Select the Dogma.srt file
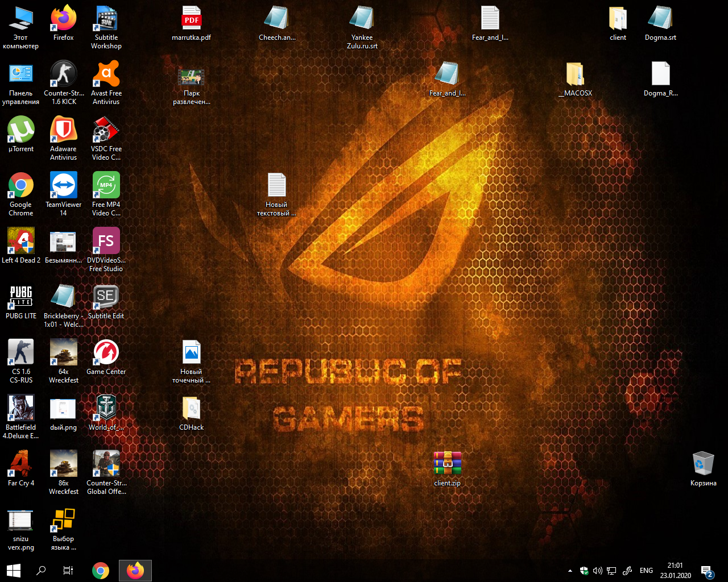The width and height of the screenshot is (728, 582). coord(661,24)
